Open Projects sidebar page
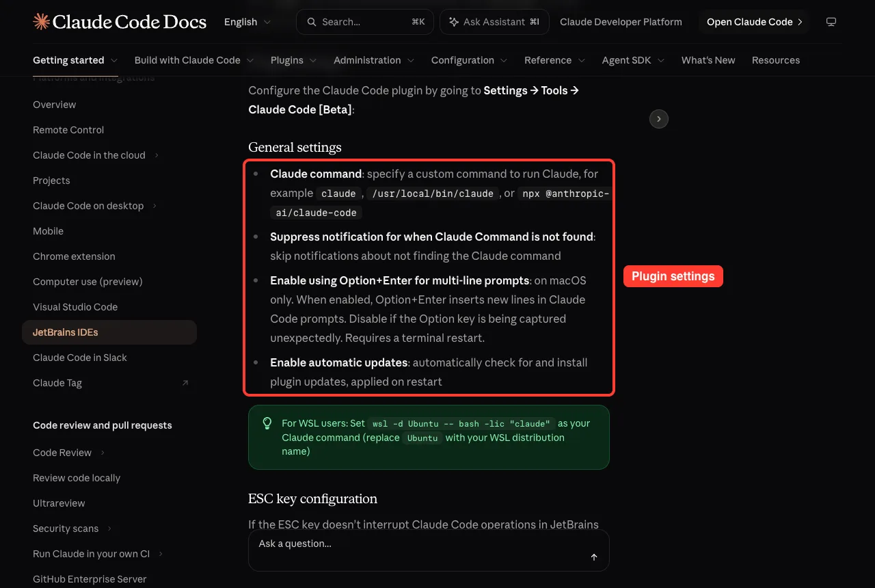Viewport: 875px width, 588px height. (x=109, y=181)
